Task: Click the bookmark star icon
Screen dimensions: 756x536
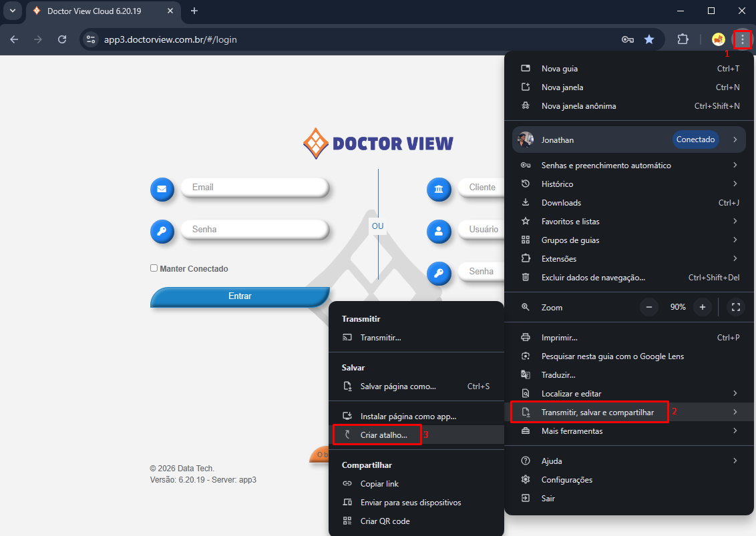Action: [x=648, y=39]
